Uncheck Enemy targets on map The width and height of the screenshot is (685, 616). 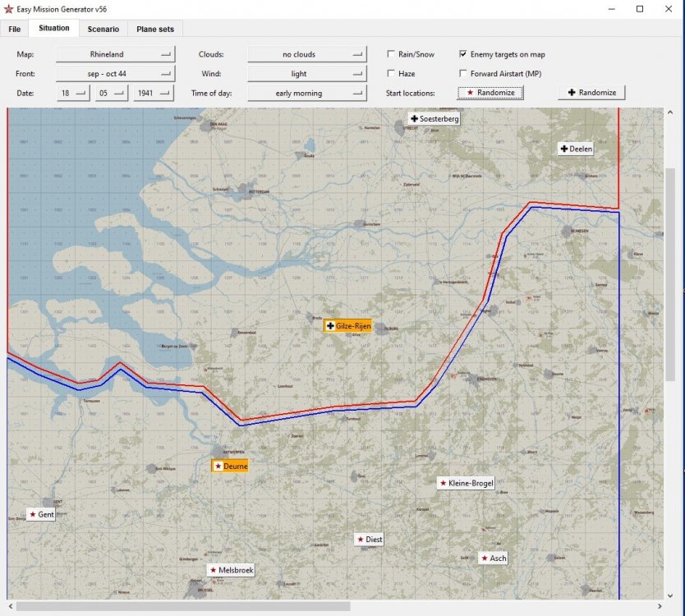pyautogui.click(x=463, y=53)
